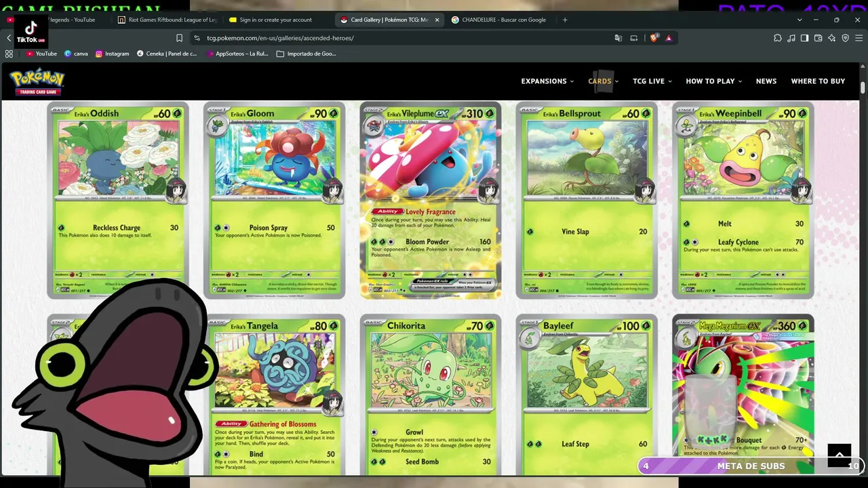The height and width of the screenshot is (488, 868).
Task: Close the Card Gallery tab
Action: pyautogui.click(x=437, y=20)
